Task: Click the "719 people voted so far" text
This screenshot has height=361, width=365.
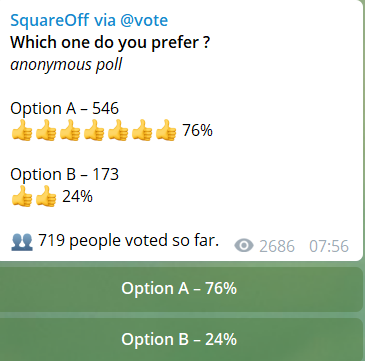Action: tap(128, 240)
